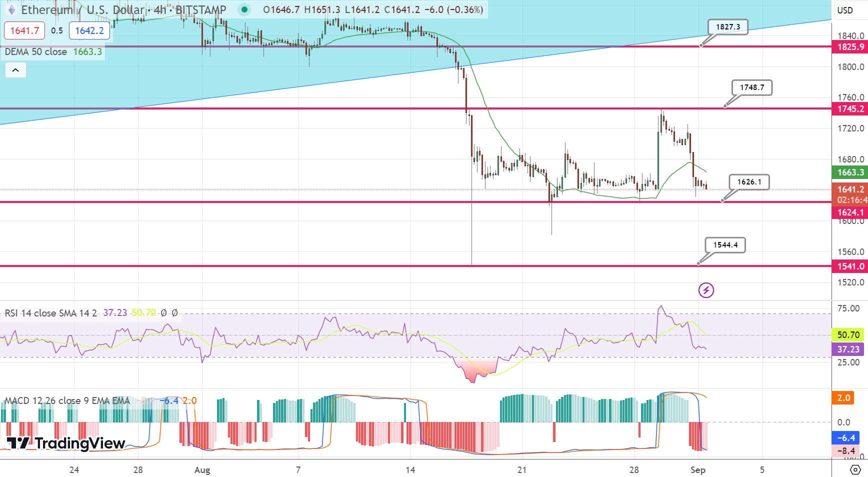Select the MACD 12 26 indicator label
The image size is (868, 477).
[x=67, y=400]
